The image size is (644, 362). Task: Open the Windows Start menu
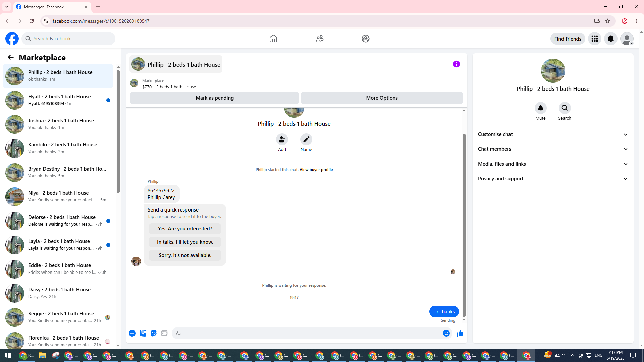pos(8,355)
